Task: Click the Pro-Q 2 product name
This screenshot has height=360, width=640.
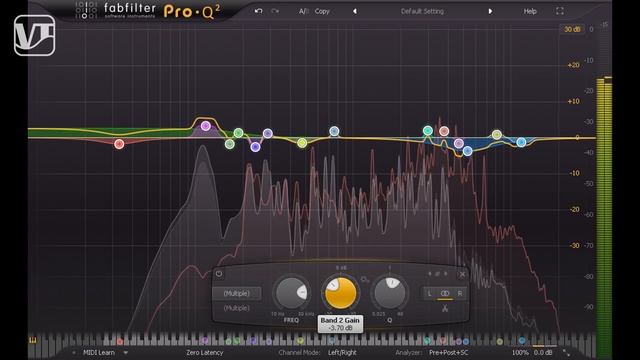Action: (x=192, y=11)
